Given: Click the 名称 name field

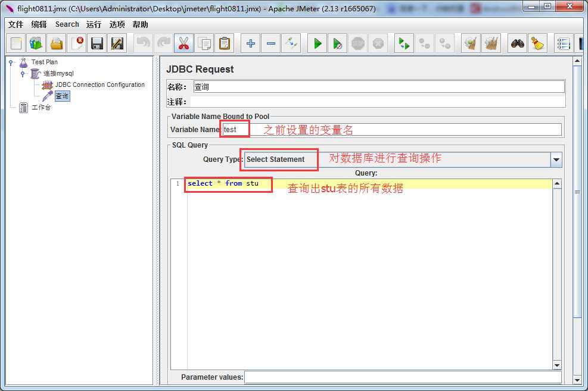Looking at the screenshot, I should (379, 87).
